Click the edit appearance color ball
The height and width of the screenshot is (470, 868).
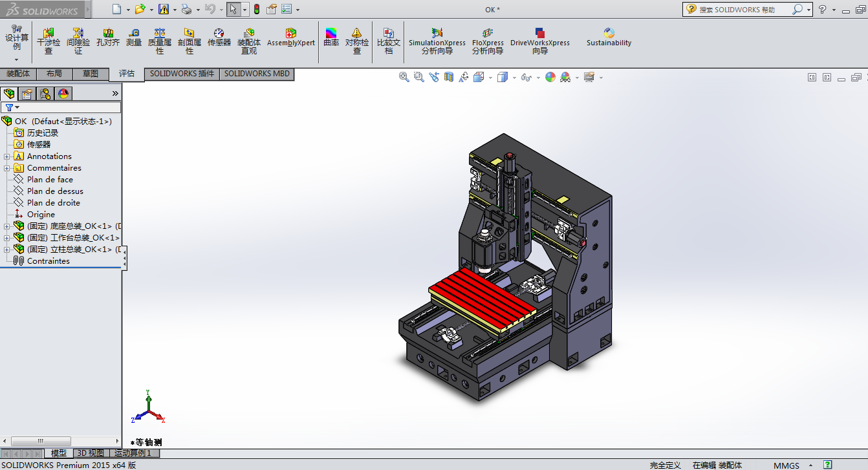550,77
